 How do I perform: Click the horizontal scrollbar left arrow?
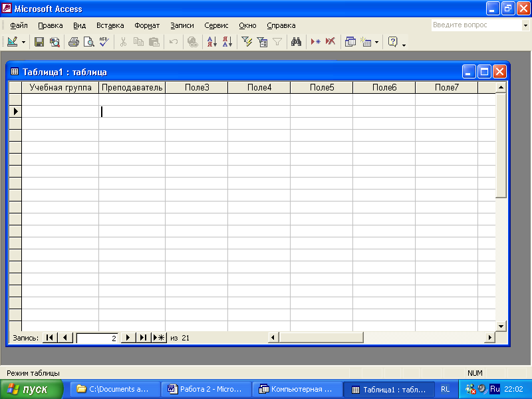coord(273,338)
